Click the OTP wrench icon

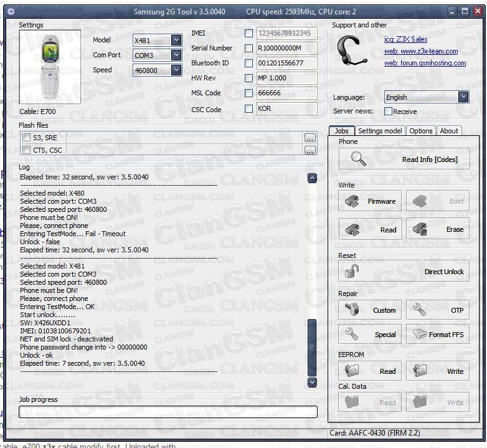pos(420,310)
